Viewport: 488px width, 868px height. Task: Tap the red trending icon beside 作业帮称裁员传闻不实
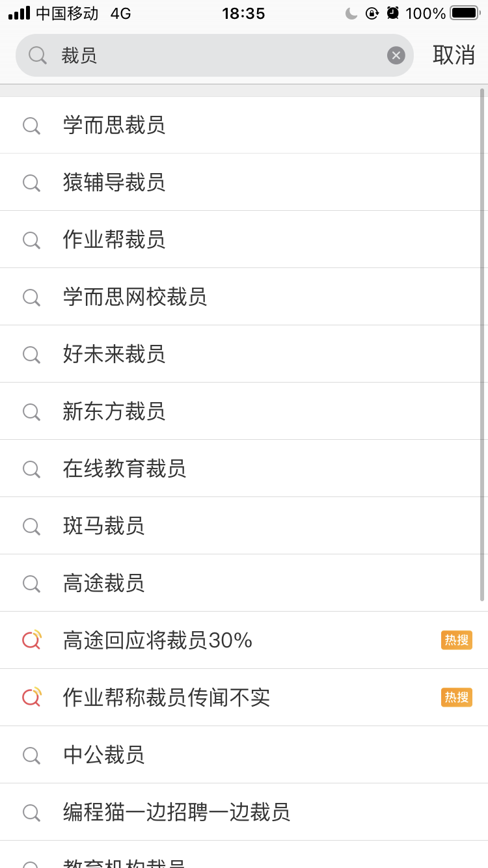tap(31, 698)
